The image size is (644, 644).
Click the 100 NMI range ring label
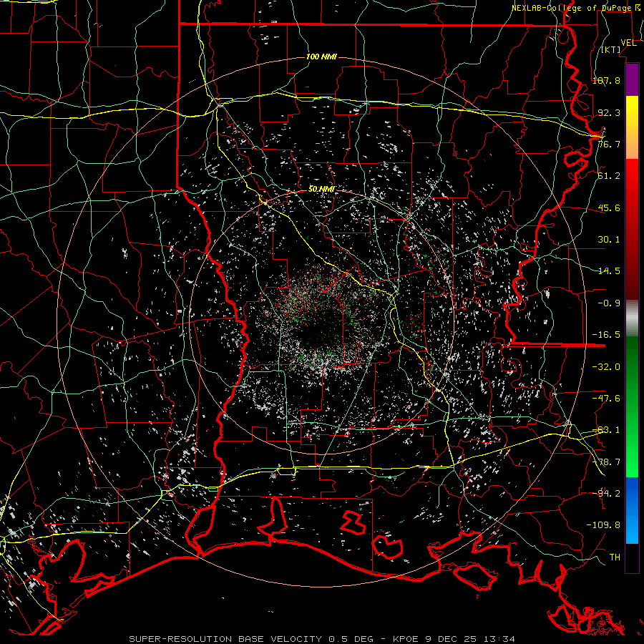click(x=321, y=57)
